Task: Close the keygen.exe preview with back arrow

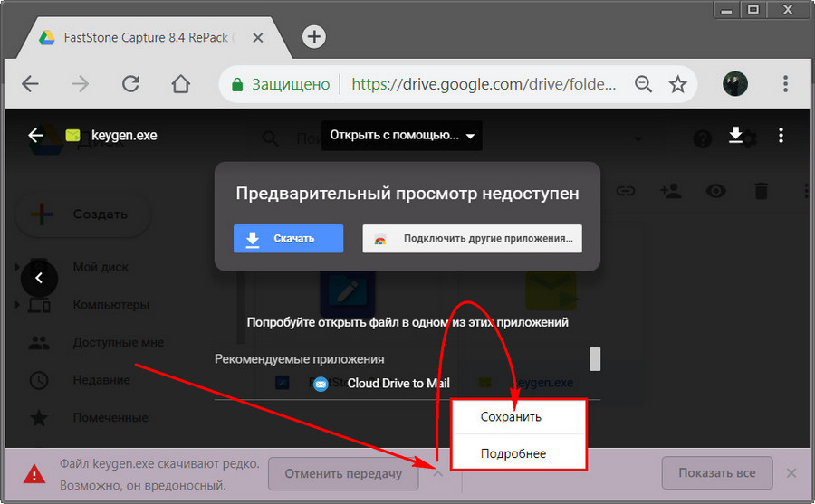Action: [36, 136]
